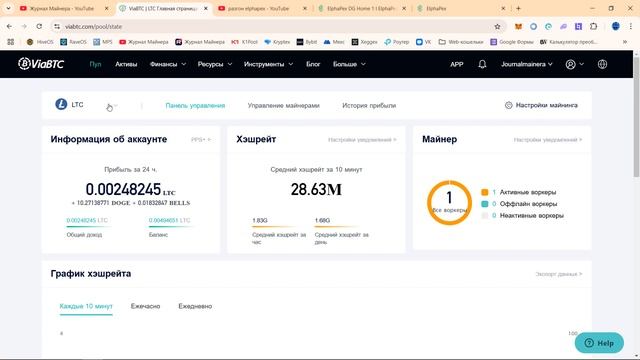Click the Баланс LTC amount

[x=169, y=220]
